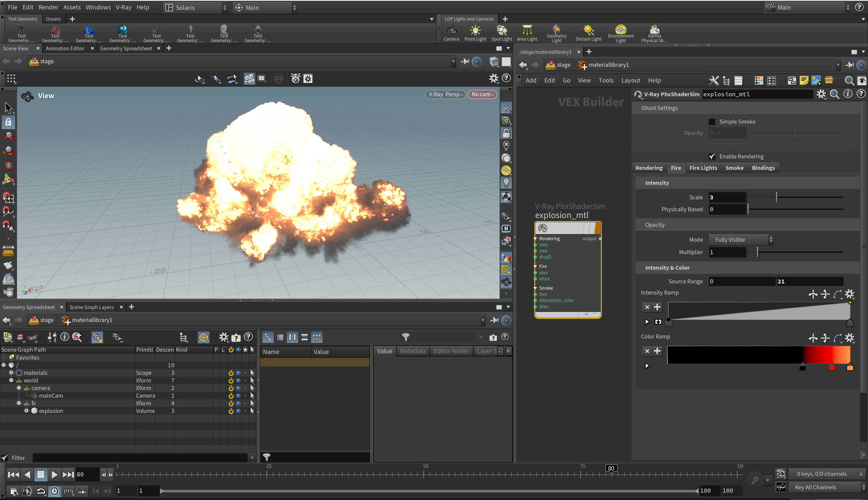
Task: Switch to the Fire Lights tab
Action: click(703, 168)
